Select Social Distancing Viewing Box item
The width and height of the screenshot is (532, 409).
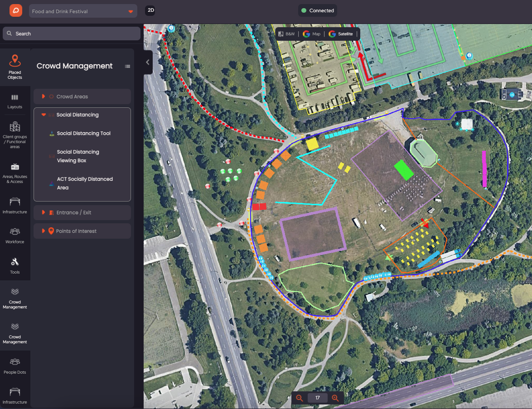pyautogui.click(x=77, y=156)
